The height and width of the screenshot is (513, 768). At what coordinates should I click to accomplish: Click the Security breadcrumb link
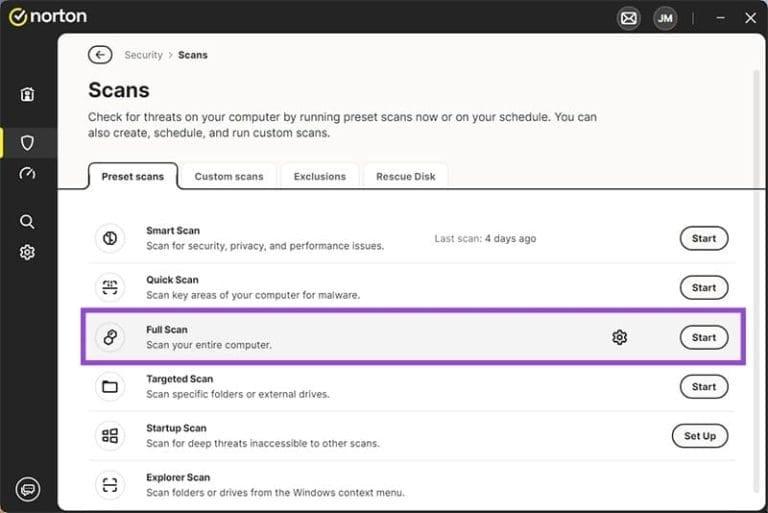(x=144, y=55)
